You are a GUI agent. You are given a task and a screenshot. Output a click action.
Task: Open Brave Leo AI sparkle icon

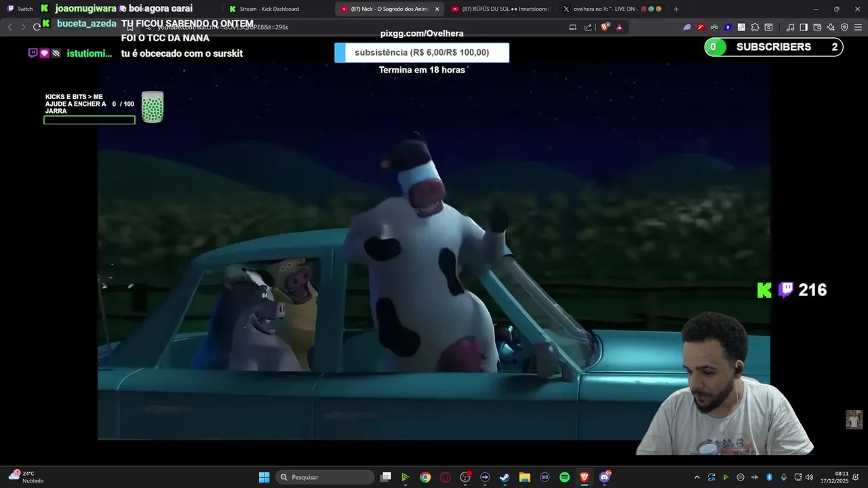(831, 27)
